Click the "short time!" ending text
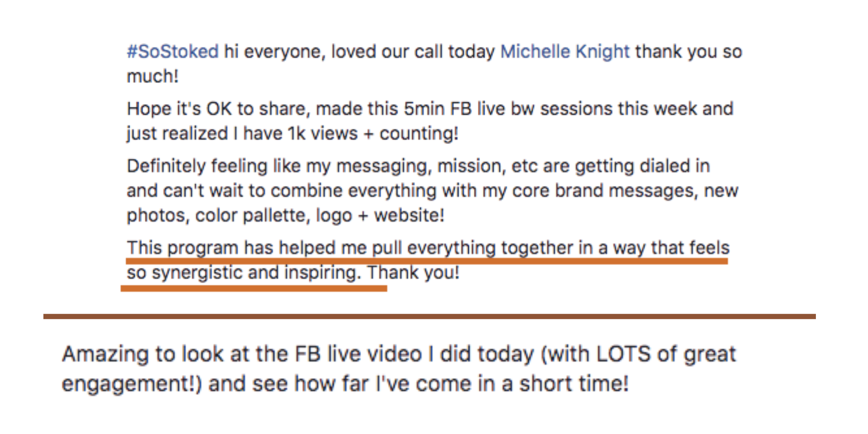868x434 pixels. coord(574,384)
